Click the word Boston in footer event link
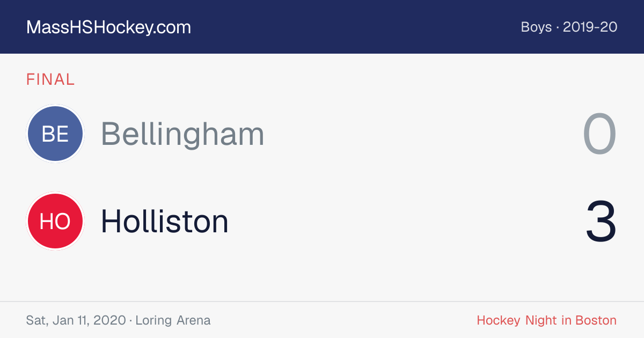Image resolution: width=644 pixels, height=338 pixels. pyautogui.click(x=596, y=321)
